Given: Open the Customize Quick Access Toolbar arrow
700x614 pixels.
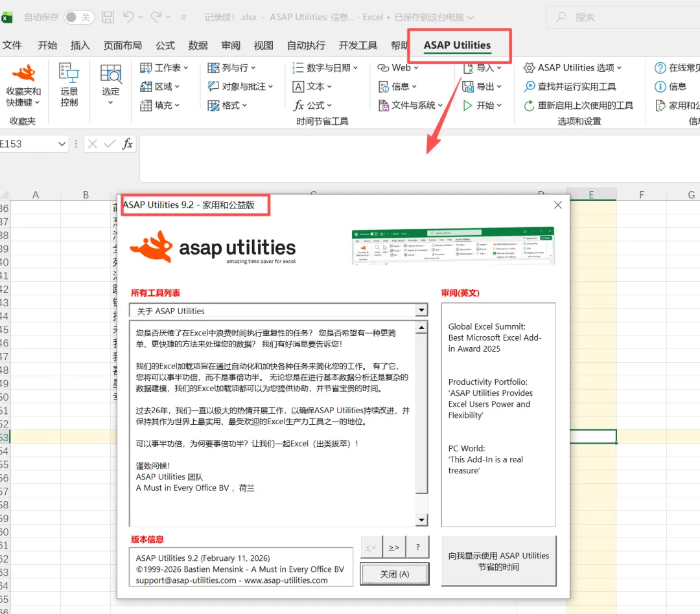Looking at the screenshot, I should [183, 17].
